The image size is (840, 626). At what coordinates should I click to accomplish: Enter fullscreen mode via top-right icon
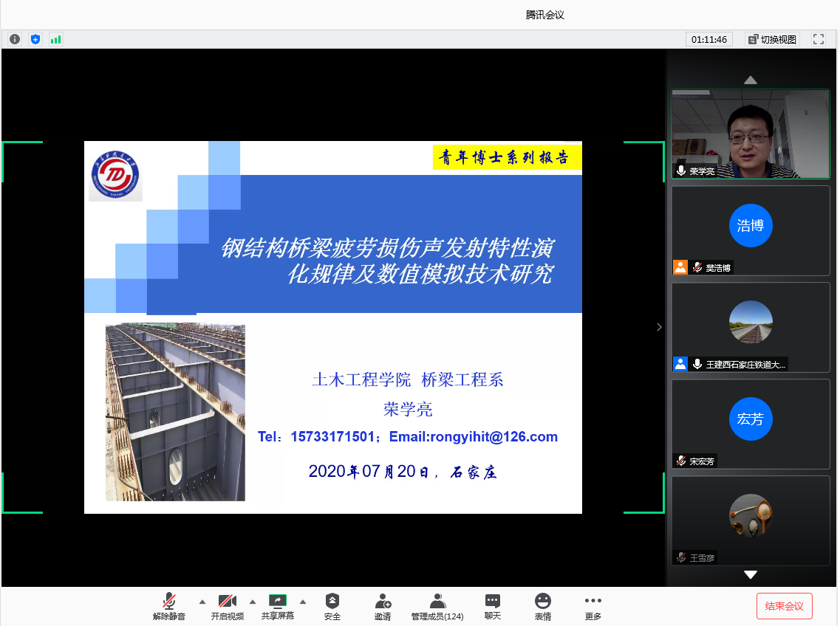click(818, 39)
